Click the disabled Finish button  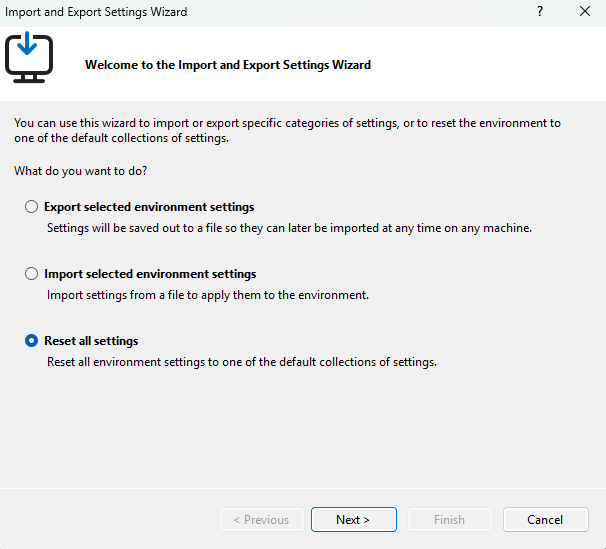449,520
